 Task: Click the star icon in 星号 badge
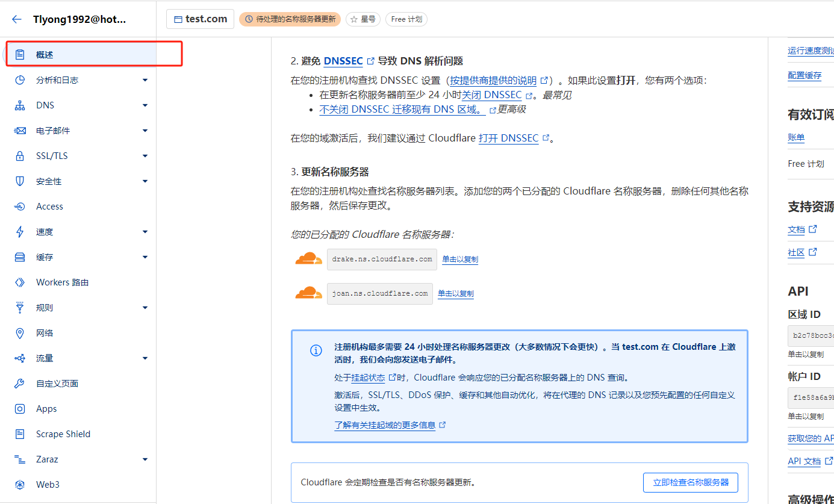point(354,19)
